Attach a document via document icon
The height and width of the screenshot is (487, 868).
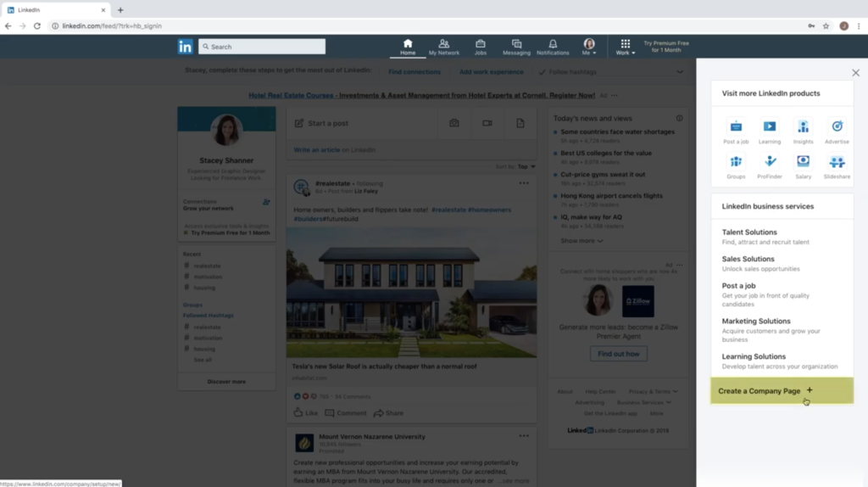(520, 123)
